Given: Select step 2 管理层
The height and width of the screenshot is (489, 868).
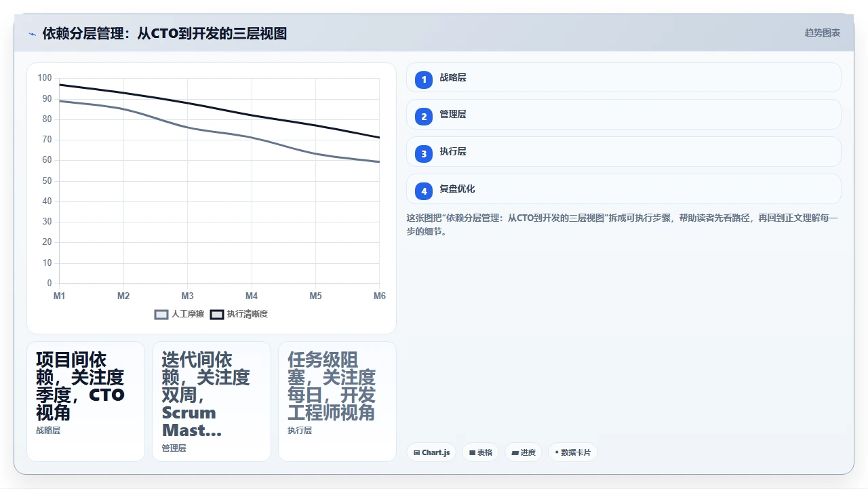Looking at the screenshot, I should [623, 115].
